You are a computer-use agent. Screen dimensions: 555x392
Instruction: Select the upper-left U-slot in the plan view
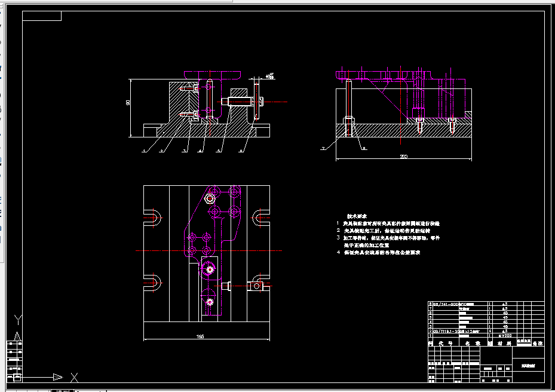click(x=152, y=218)
